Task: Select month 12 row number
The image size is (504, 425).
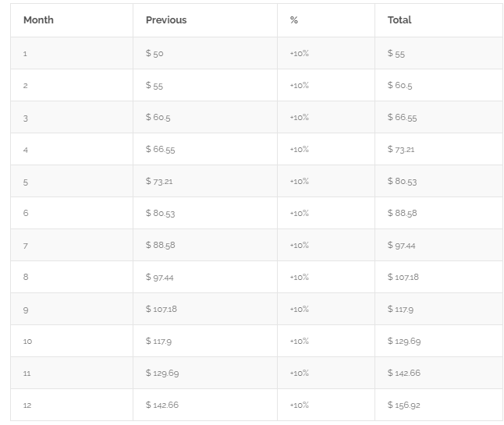Action: (x=27, y=406)
